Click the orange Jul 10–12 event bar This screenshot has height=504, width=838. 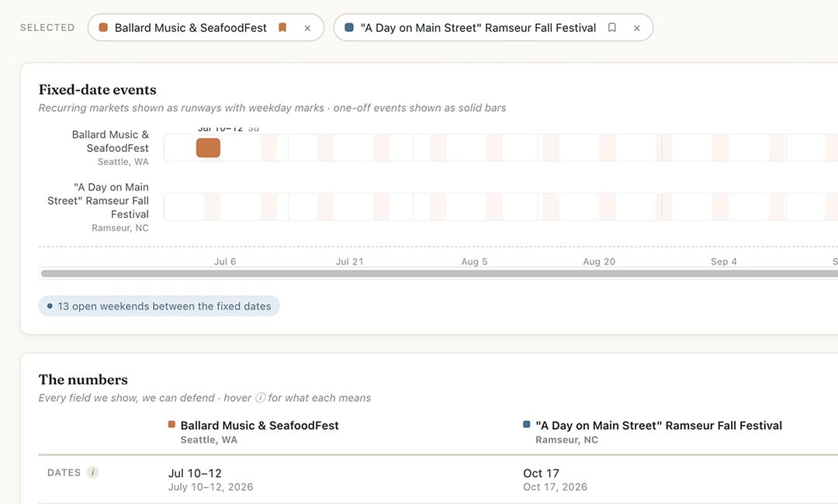[208, 148]
